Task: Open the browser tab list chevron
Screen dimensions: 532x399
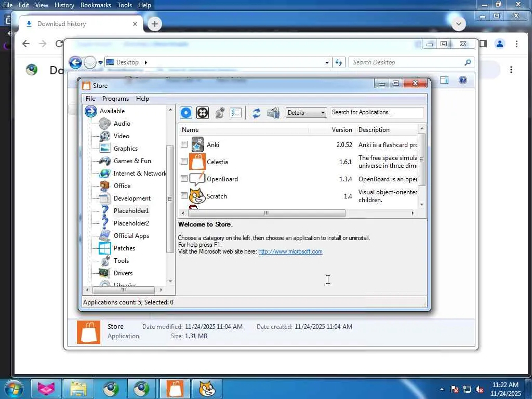Action: point(459,24)
